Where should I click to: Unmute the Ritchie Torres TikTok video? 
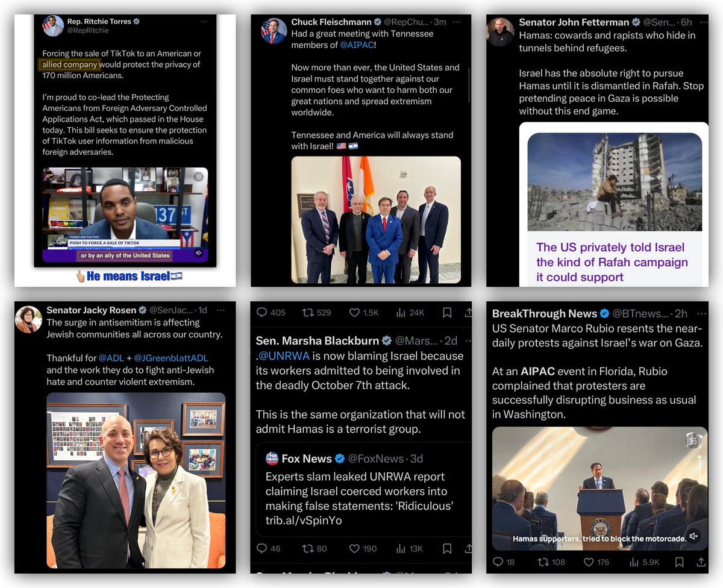pos(198,254)
